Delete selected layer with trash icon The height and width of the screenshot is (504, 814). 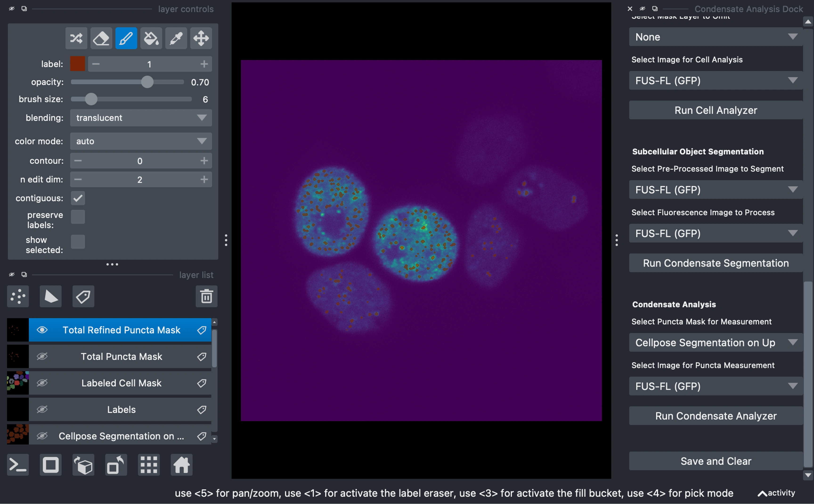point(206,296)
